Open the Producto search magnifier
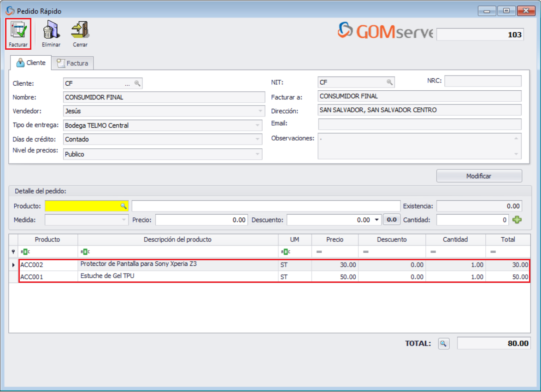This screenshot has height=392, width=541. click(x=123, y=206)
